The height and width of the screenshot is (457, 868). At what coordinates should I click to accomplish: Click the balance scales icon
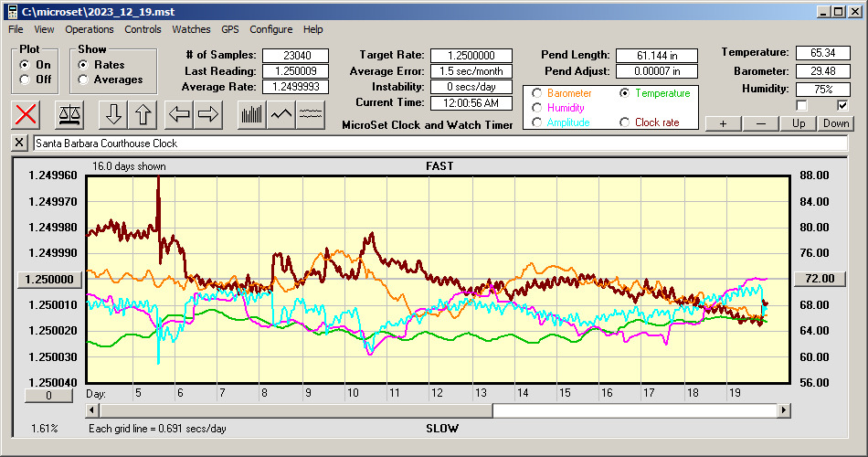(69, 114)
